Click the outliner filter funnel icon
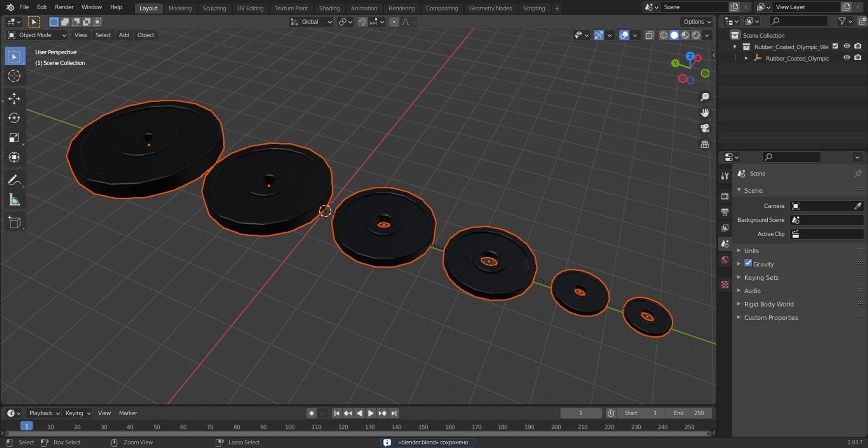868x448 pixels. coord(842,21)
